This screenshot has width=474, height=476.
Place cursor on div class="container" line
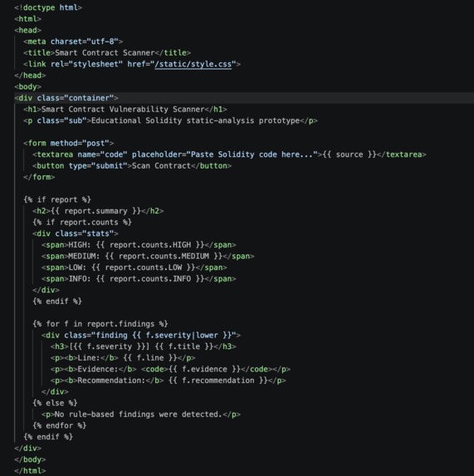[x=66, y=98]
